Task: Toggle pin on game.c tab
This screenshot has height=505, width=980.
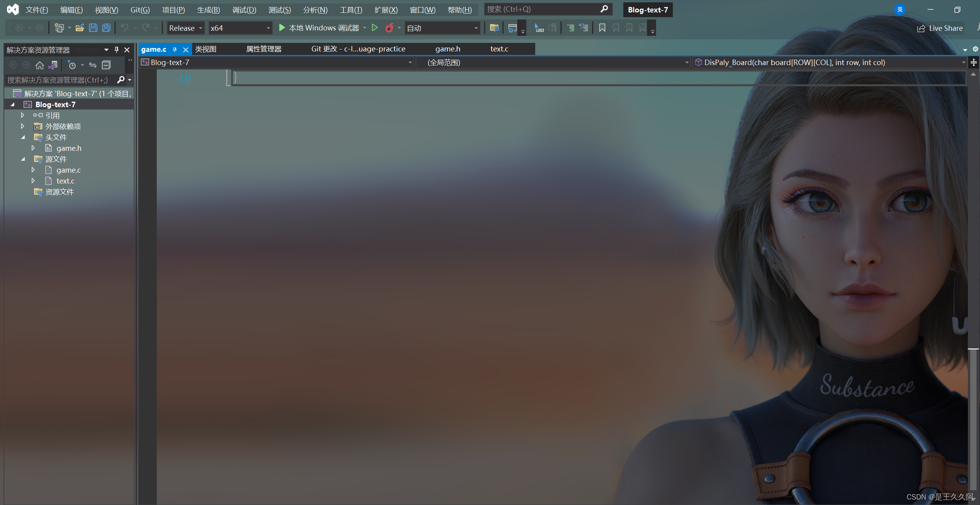Action: (175, 49)
